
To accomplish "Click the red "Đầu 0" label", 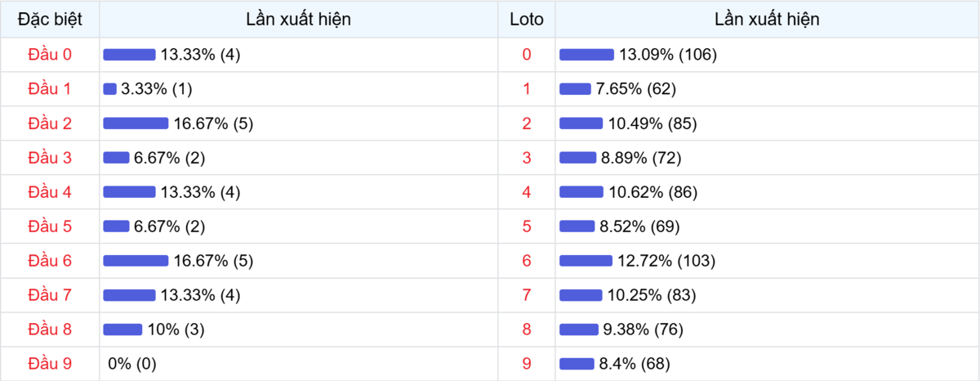I will tap(50, 55).
